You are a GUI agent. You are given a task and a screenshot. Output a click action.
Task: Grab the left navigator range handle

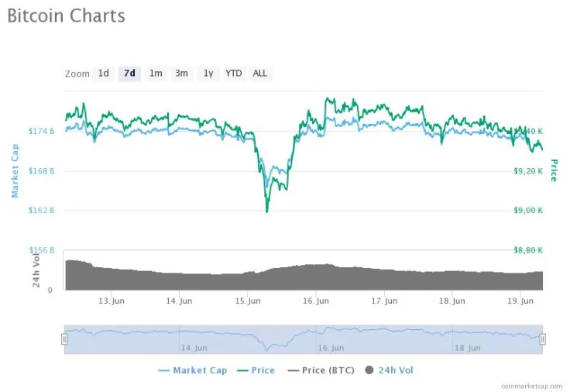point(65,339)
